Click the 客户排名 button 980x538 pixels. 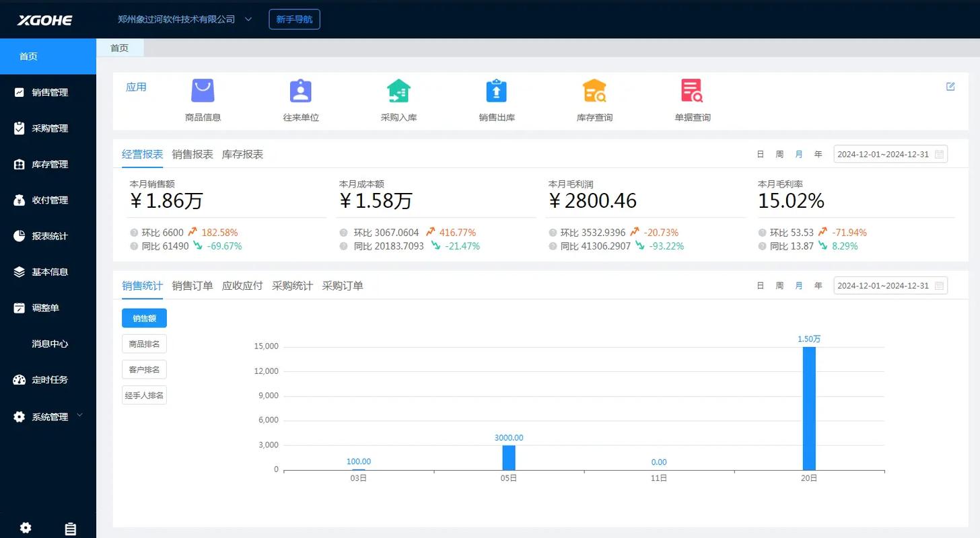pos(144,369)
